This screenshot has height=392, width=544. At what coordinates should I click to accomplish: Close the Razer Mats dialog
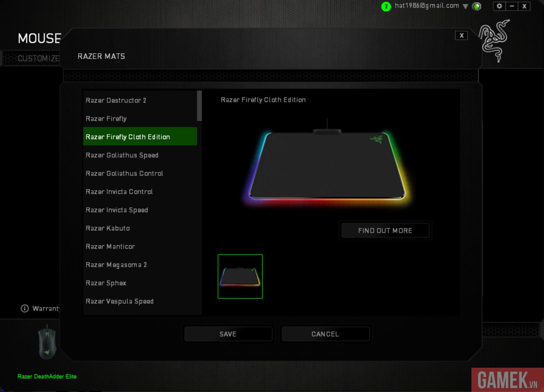[461, 36]
